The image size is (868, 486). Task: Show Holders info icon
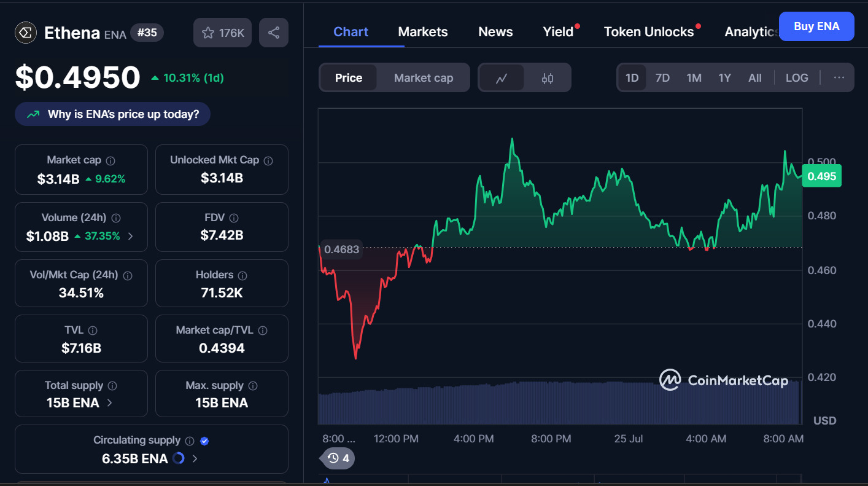pyautogui.click(x=242, y=275)
